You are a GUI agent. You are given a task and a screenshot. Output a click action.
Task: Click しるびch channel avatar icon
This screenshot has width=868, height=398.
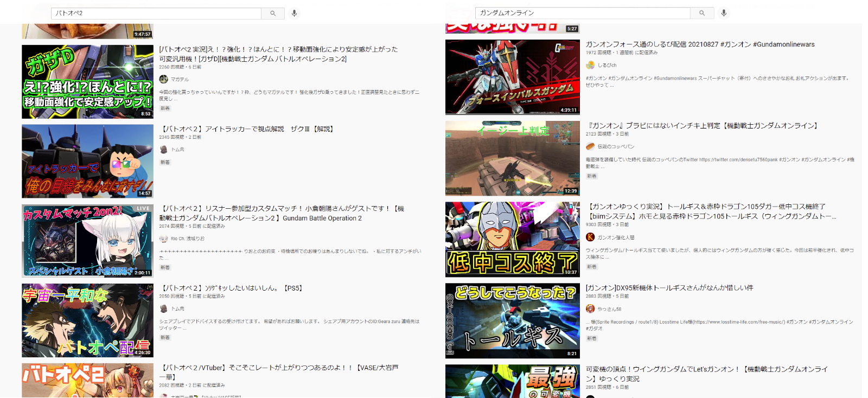590,65
